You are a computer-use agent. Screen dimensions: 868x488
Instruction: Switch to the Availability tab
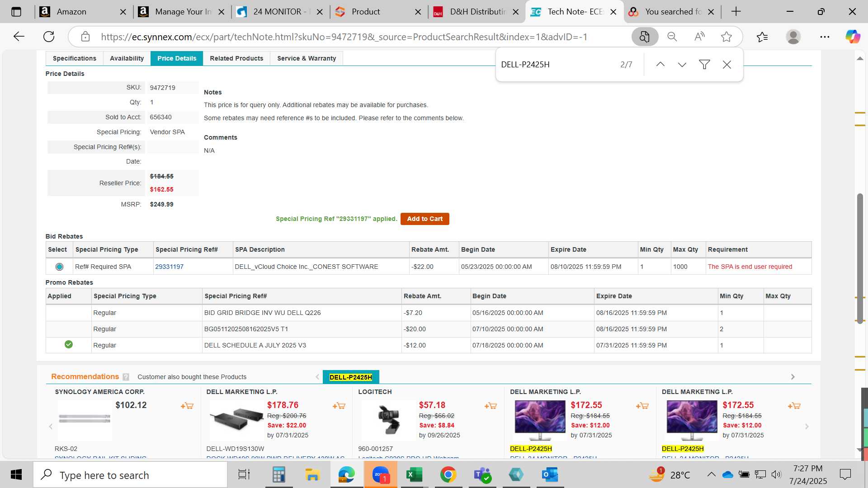(x=127, y=58)
